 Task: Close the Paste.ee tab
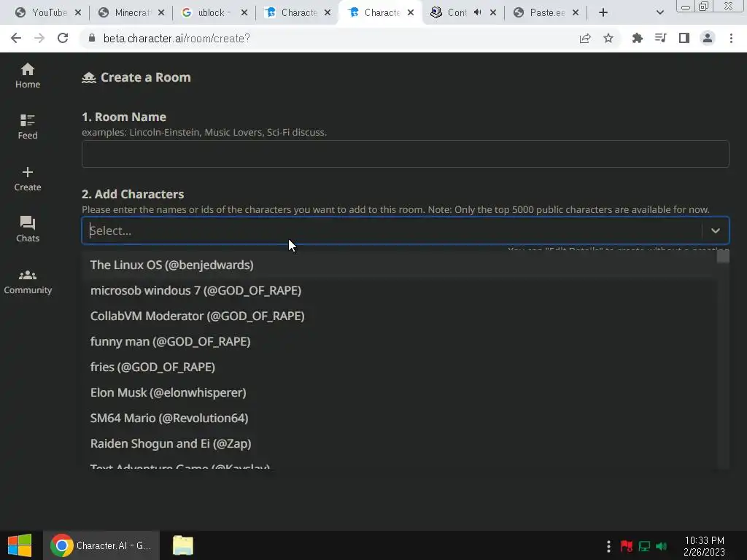576,13
